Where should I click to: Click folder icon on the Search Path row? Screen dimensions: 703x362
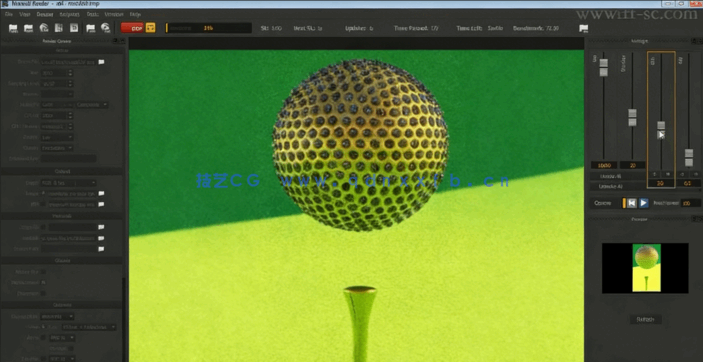pos(101,249)
